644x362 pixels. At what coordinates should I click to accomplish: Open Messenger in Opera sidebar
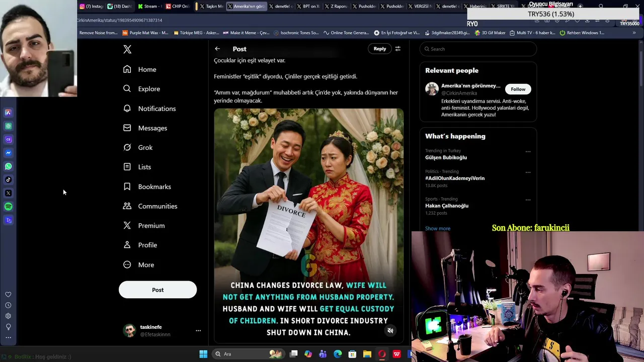click(x=8, y=153)
